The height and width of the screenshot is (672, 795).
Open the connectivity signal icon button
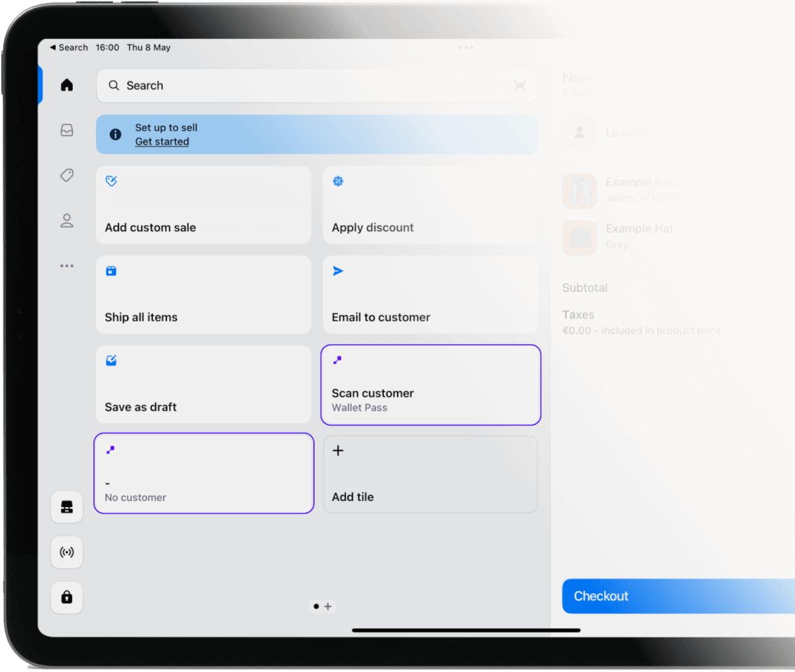(67, 552)
